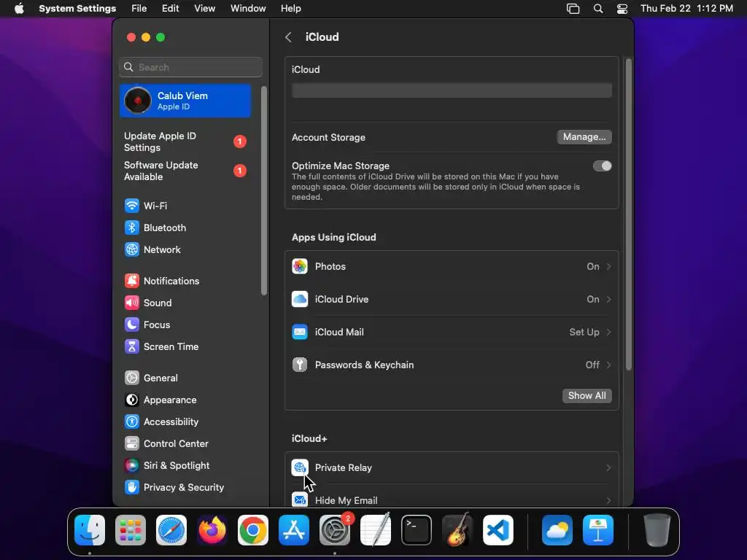Click the iCloud storage usage bar

tap(452, 90)
